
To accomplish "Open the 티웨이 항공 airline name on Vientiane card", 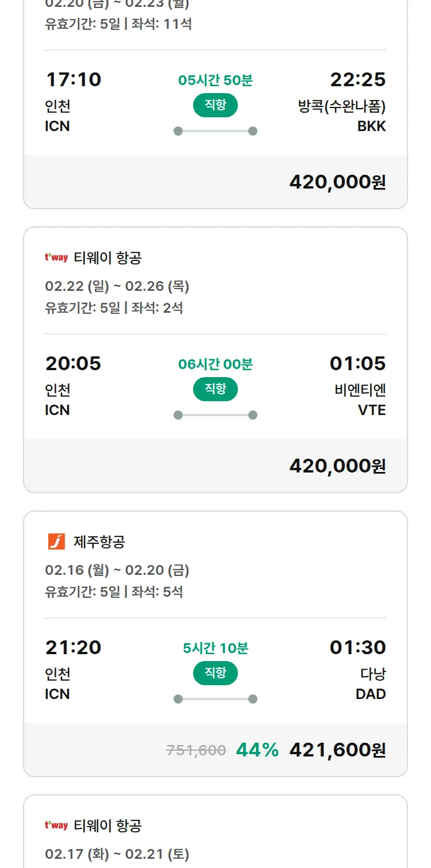I will pos(107,258).
